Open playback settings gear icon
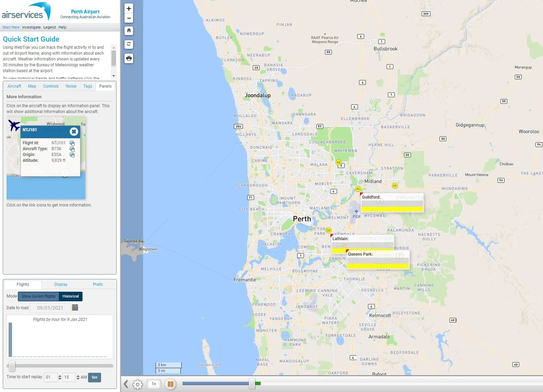543x392 pixels. 138,384
